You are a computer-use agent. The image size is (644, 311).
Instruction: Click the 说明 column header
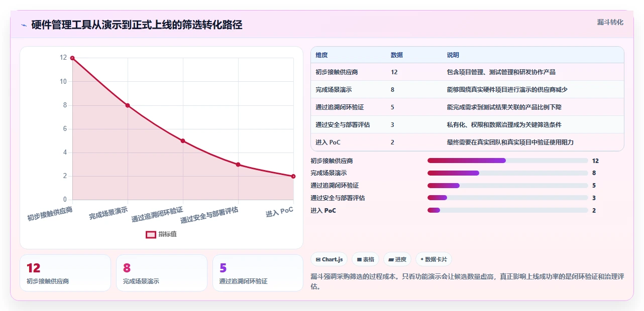click(x=453, y=55)
